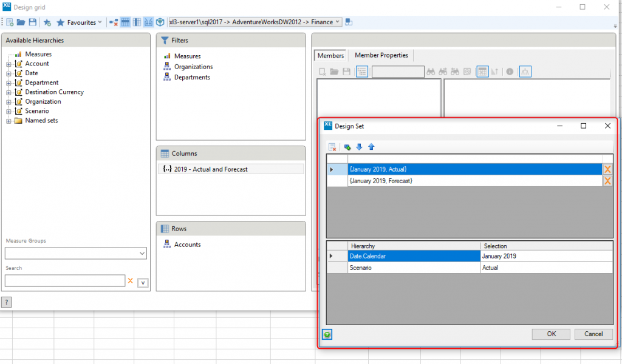Remove the {January 2019, Forecast} row with orange X
Screen dimensions: 622x364
click(607, 181)
